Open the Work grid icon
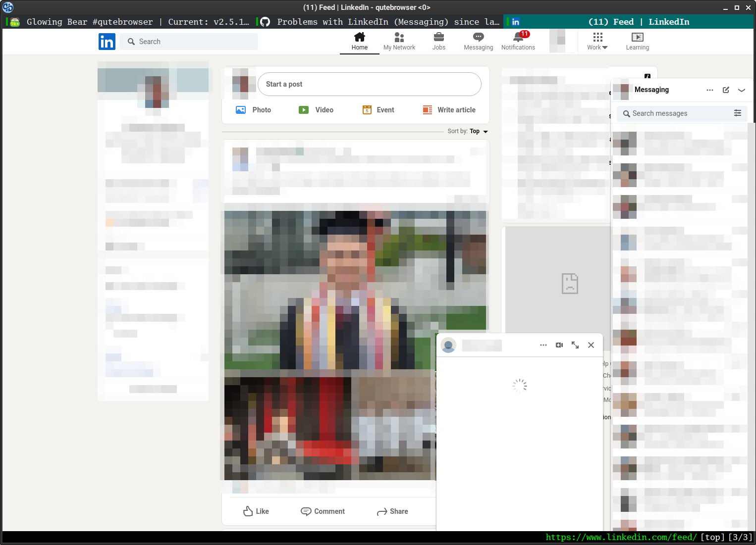Image resolution: width=756 pixels, height=545 pixels. [597, 41]
